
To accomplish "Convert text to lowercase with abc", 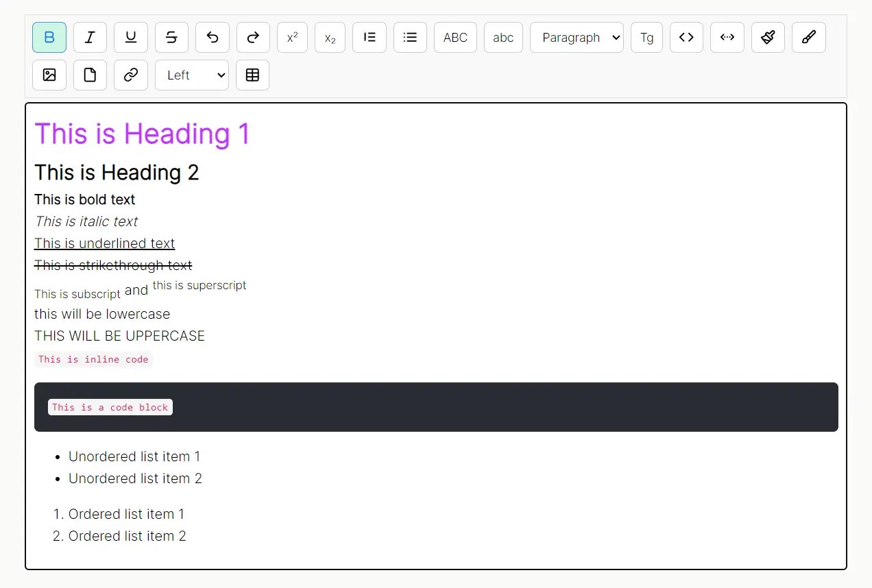I will point(503,38).
